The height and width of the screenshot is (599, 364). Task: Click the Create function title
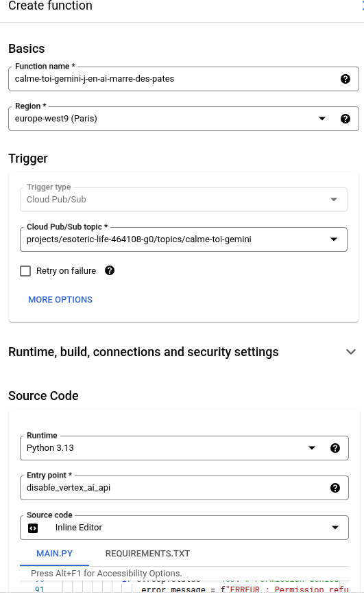click(x=50, y=5)
